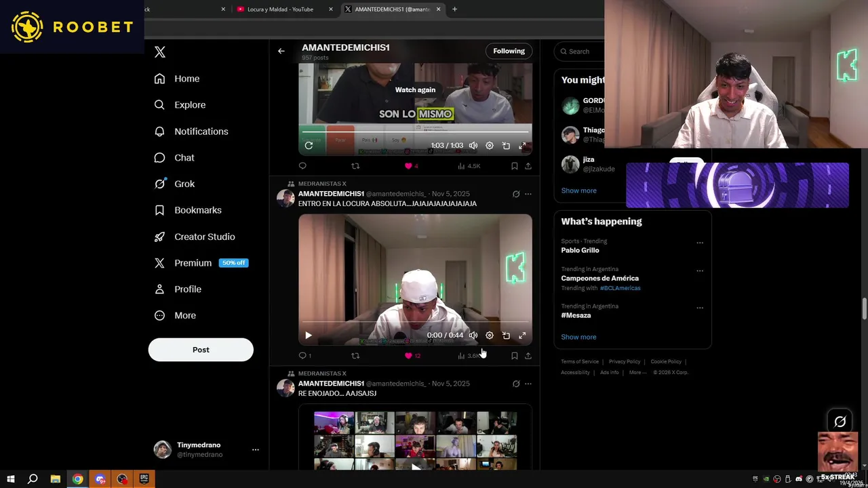Reply to the post with 1 comment

[x=305, y=356]
